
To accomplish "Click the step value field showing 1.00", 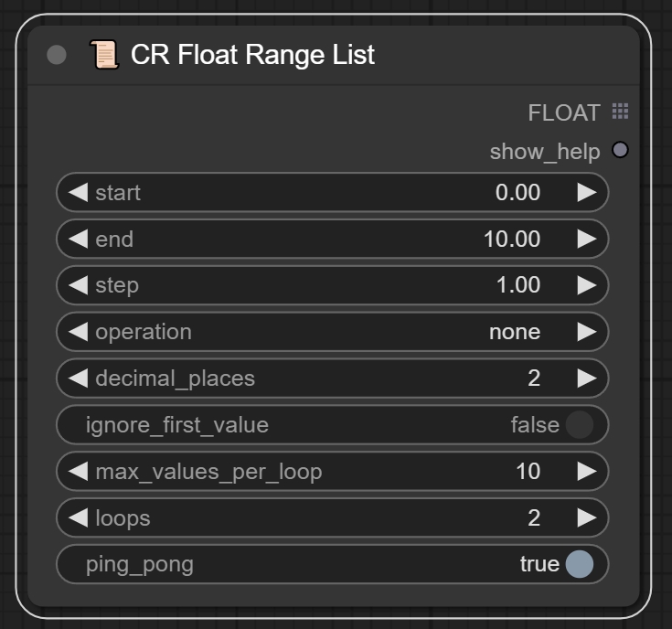I will pos(517,285).
